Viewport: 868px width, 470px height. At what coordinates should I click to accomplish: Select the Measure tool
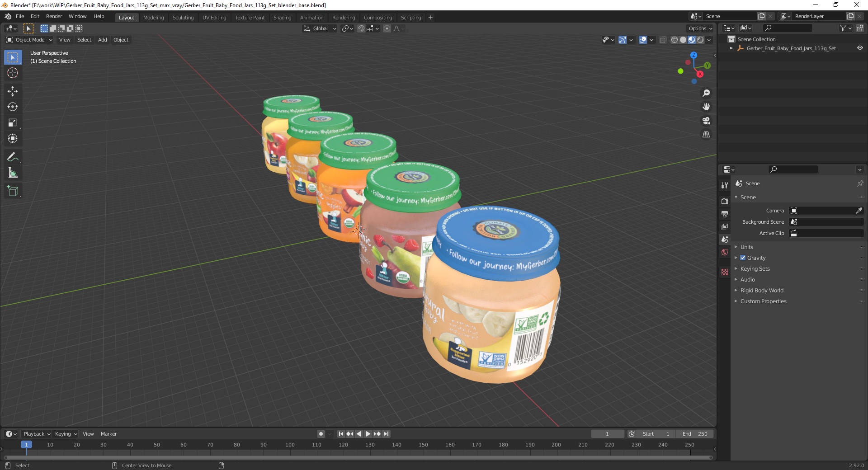[x=13, y=173]
